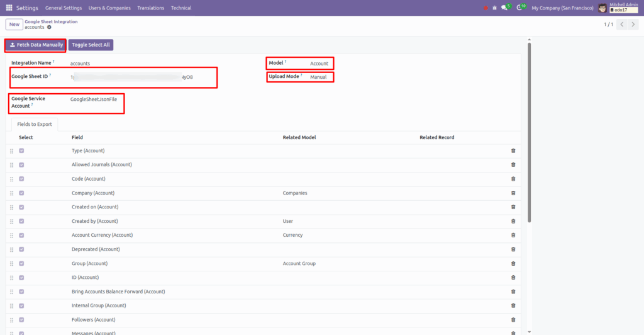The height and width of the screenshot is (335, 644).
Task: Delete the Company (Account) row
Action: [x=513, y=193]
